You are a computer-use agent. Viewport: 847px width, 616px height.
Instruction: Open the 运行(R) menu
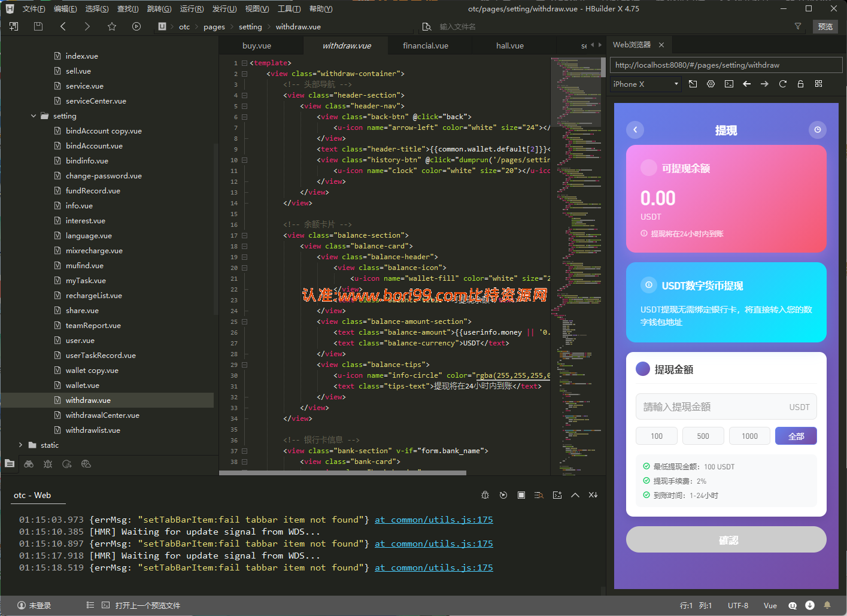pyautogui.click(x=192, y=9)
